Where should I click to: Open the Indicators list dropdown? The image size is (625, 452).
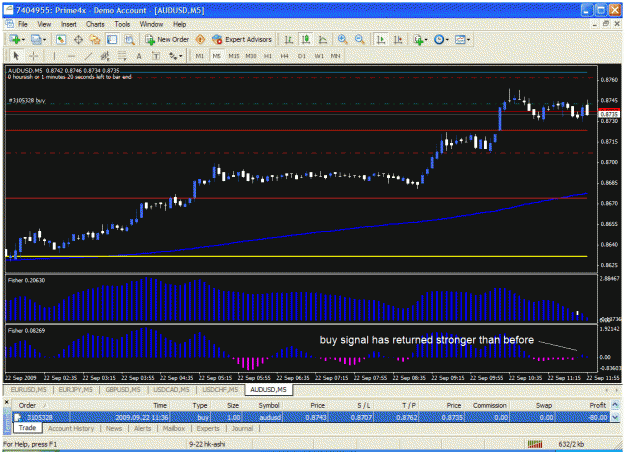426,40
